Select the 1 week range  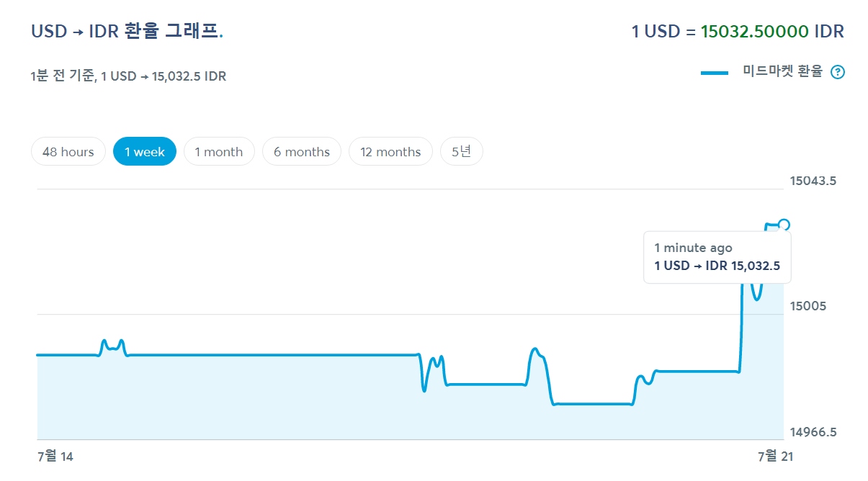(x=145, y=152)
